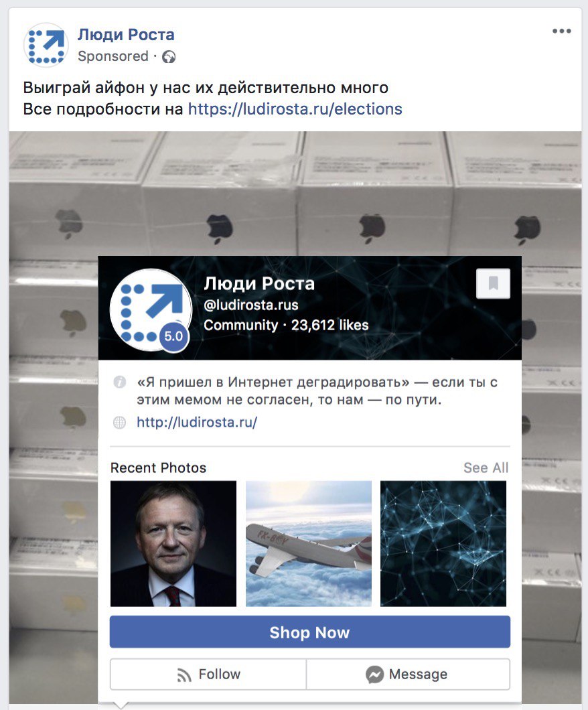Image resolution: width=588 pixels, height=710 pixels.
Task: Open the man portrait recent photo
Action: [x=173, y=543]
